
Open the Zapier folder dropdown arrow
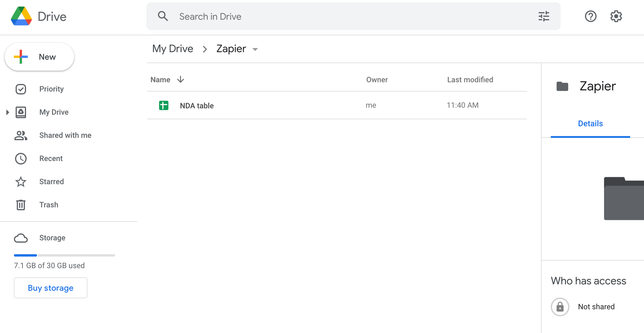point(255,49)
